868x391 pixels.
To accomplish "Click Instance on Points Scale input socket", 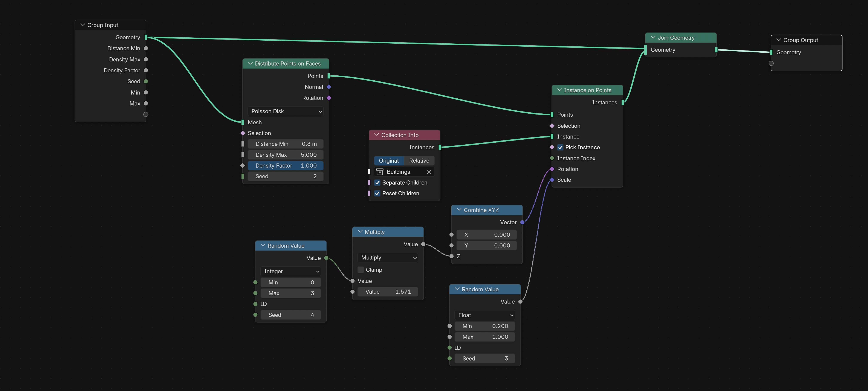I will 552,180.
